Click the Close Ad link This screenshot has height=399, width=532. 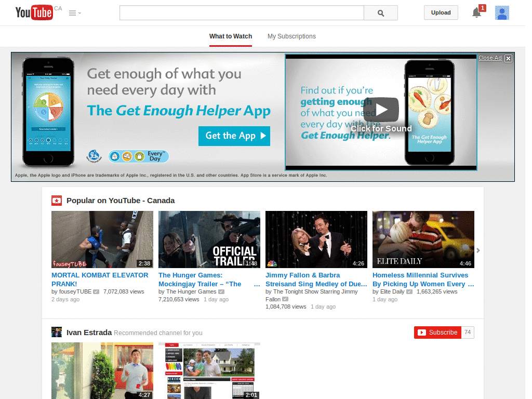490,58
